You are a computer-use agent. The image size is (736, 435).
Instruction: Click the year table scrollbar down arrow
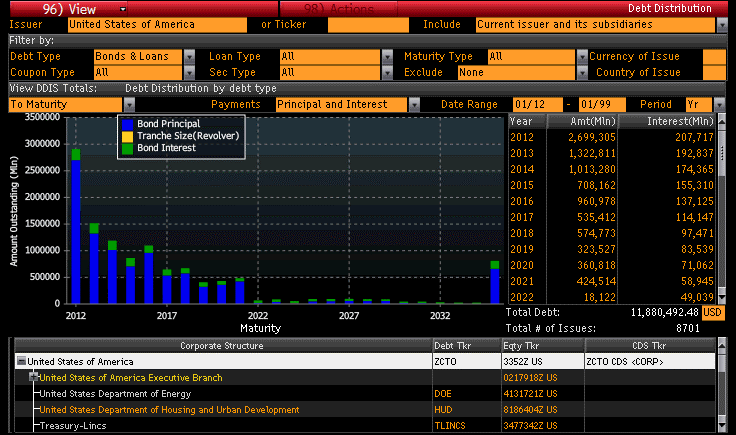point(722,298)
